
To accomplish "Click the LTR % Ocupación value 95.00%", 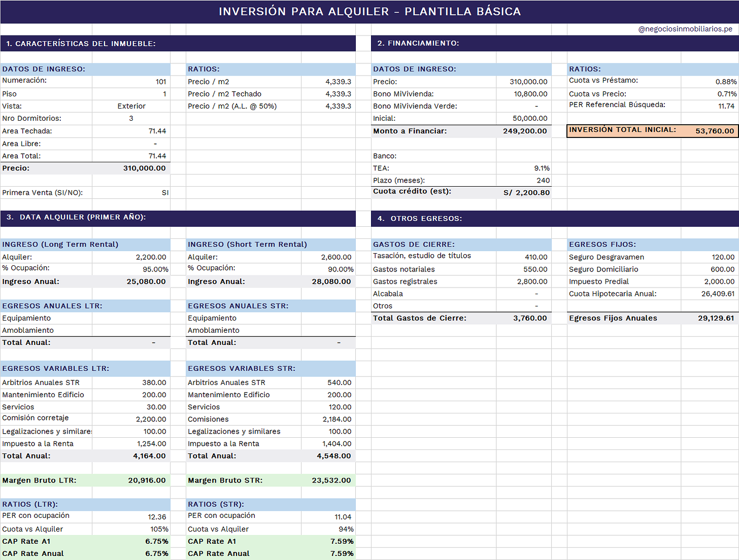I will click(131, 269).
